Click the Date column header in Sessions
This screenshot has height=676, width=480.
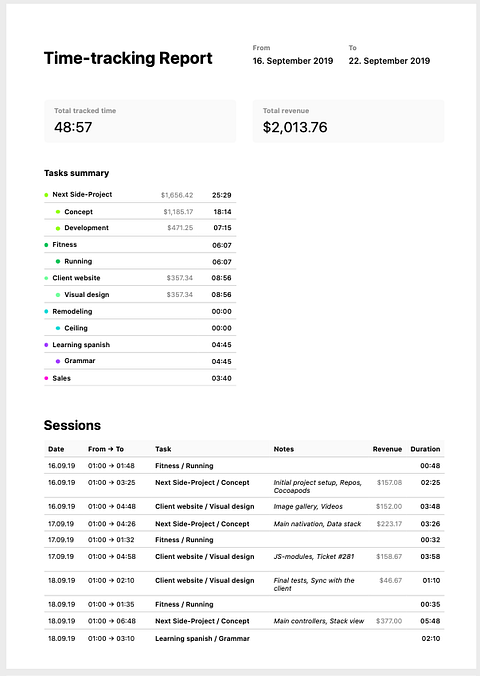(x=56, y=449)
